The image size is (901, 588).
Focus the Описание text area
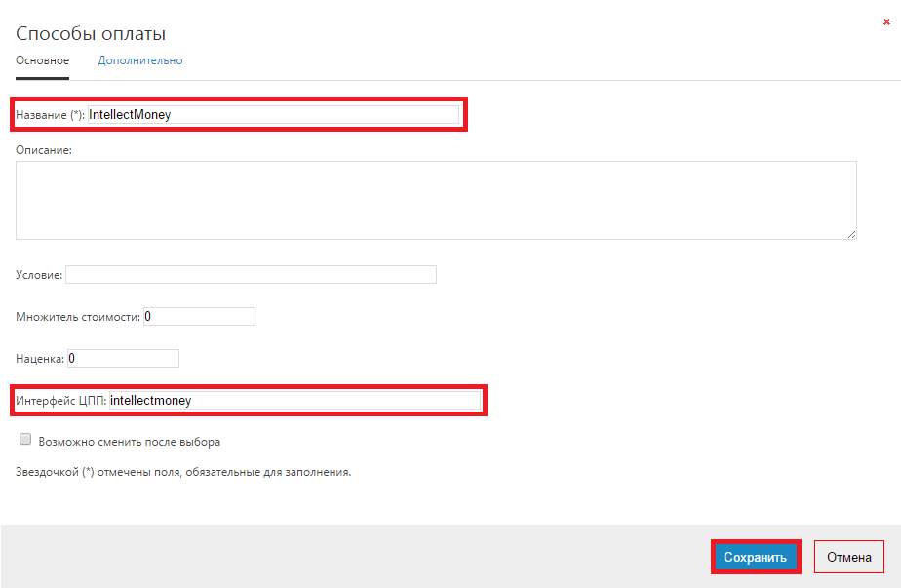[436, 200]
